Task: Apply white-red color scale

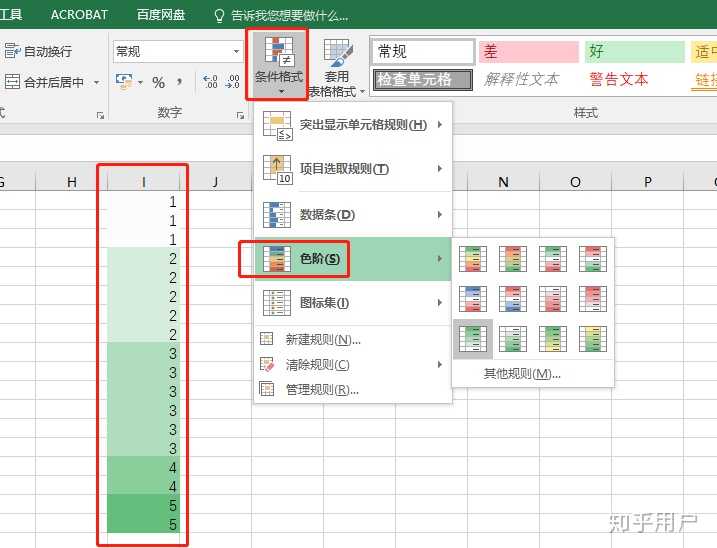Action: point(552,299)
